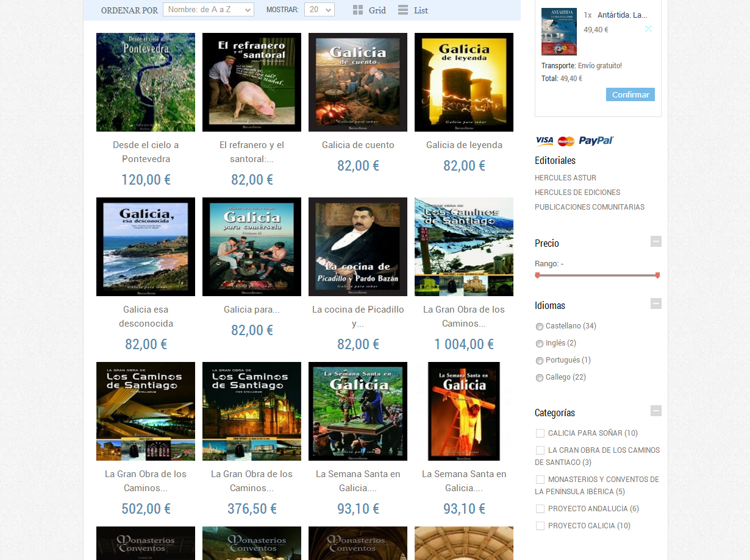Click the Visa payment icon
Screen dimensions: 750x560
tap(545, 141)
